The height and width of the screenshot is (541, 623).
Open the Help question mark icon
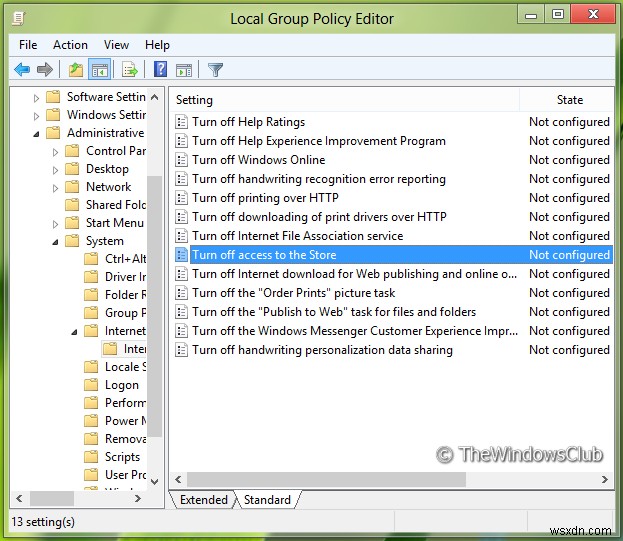pyautogui.click(x=160, y=70)
